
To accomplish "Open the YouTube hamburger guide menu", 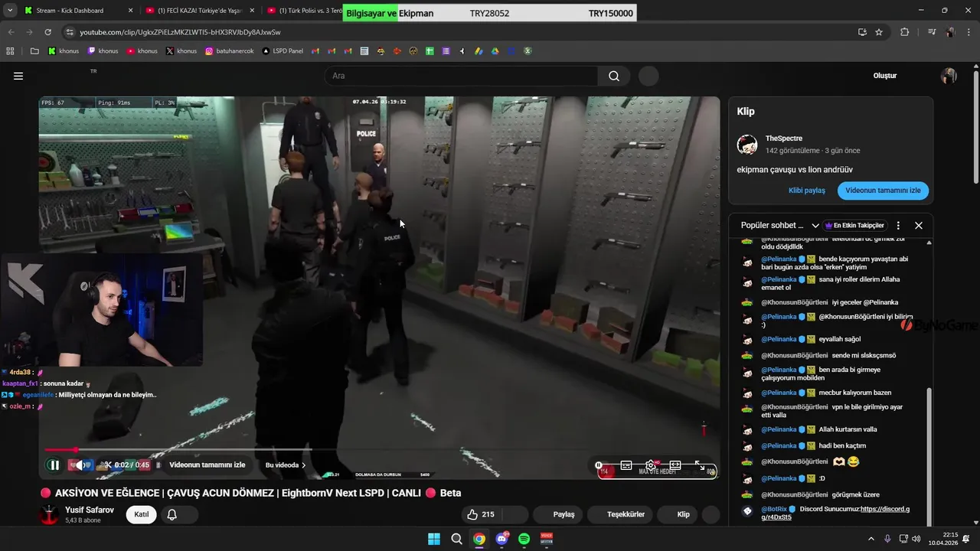I will click(18, 76).
